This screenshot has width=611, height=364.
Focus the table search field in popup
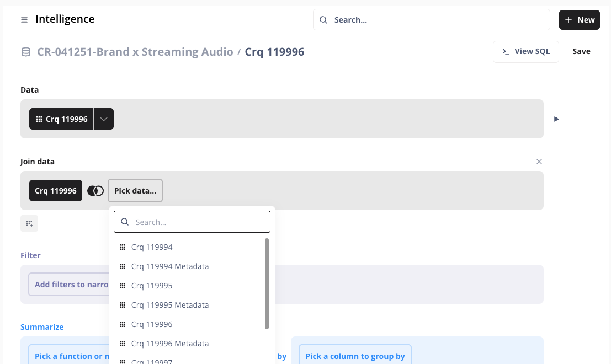click(199, 222)
